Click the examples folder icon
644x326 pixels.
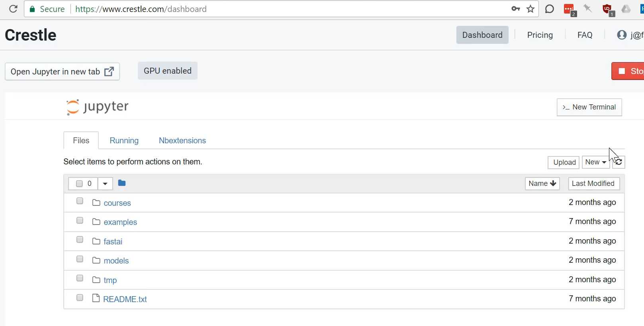click(x=96, y=221)
